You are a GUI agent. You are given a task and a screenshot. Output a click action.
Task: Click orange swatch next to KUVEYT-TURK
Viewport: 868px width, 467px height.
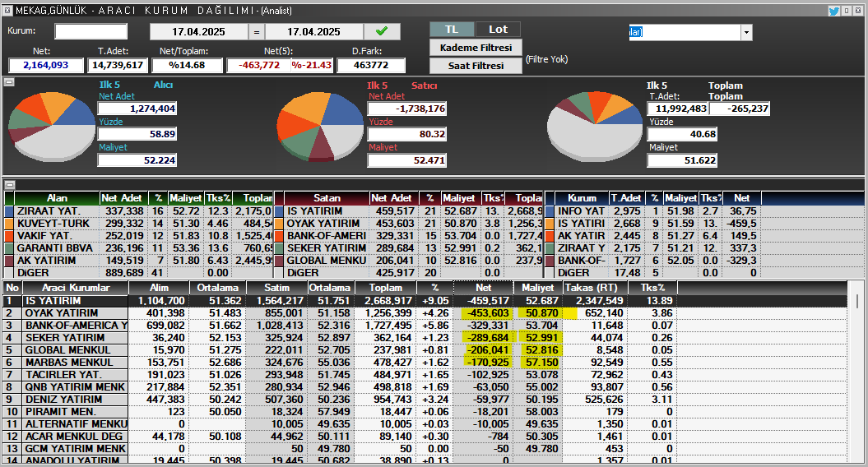pyautogui.click(x=8, y=224)
